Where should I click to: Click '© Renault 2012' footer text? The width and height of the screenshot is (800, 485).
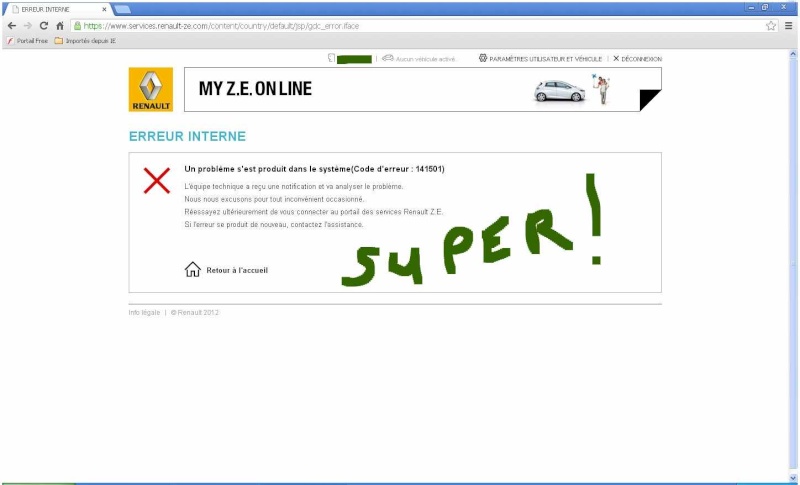point(194,313)
